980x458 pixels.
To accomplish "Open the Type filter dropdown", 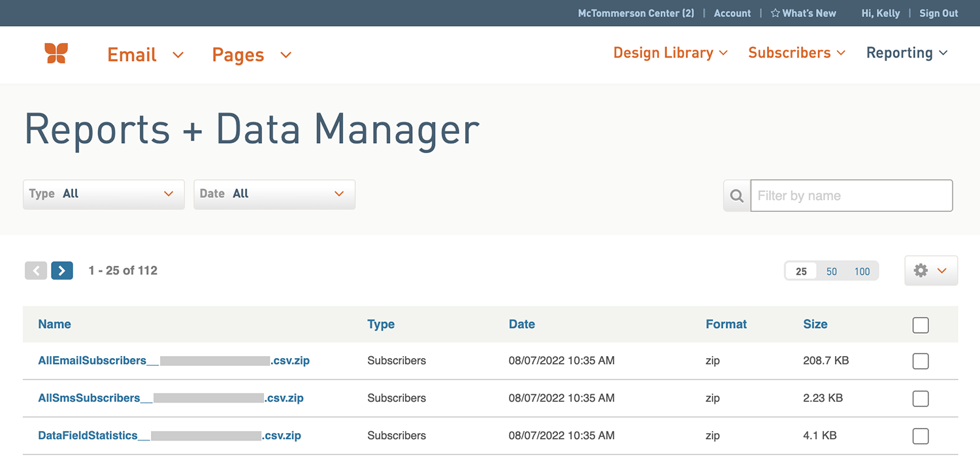I will point(104,194).
